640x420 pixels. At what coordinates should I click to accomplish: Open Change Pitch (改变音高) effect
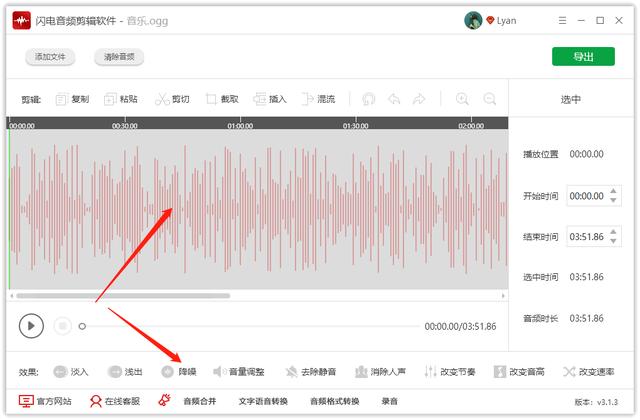pyautogui.click(x=519, y=372)
